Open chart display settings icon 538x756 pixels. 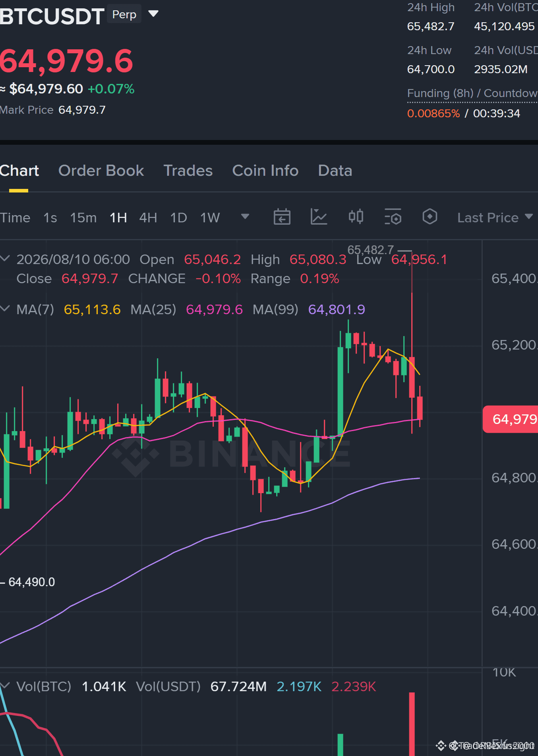[x=393, y=217]
